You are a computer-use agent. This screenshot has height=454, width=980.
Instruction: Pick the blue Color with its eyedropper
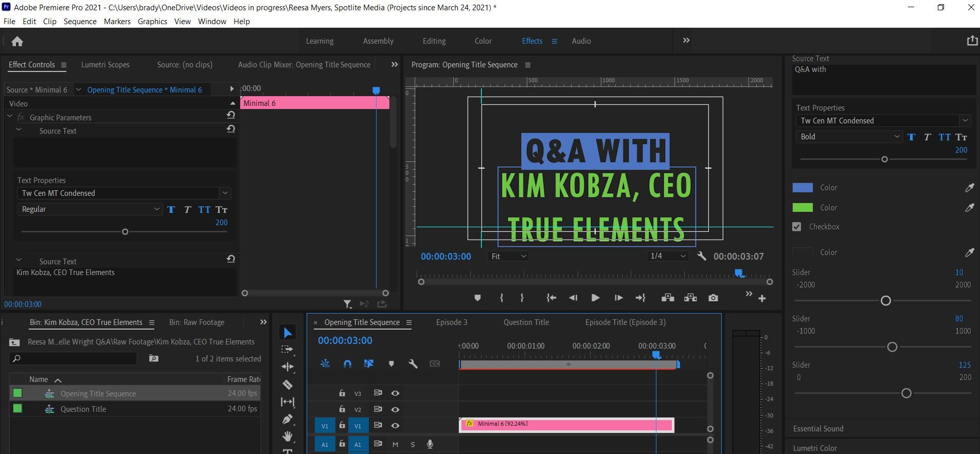click(x=969, y=188)
